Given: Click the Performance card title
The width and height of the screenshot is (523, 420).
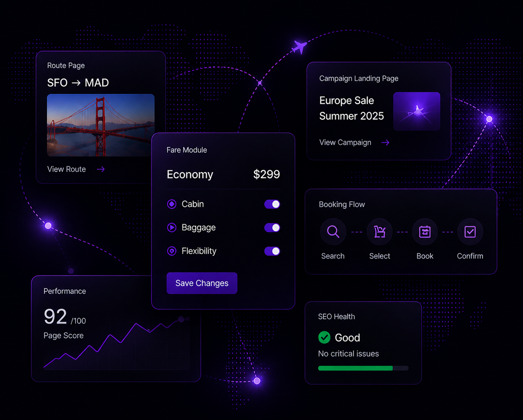Looking at the screenshot, I should coord(65,291).
